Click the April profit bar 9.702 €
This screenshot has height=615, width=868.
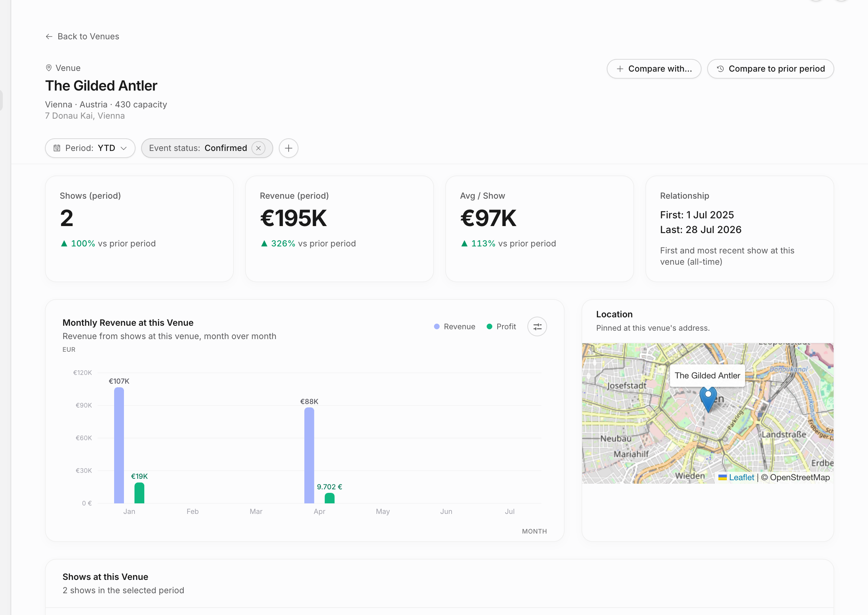(329, 498)
